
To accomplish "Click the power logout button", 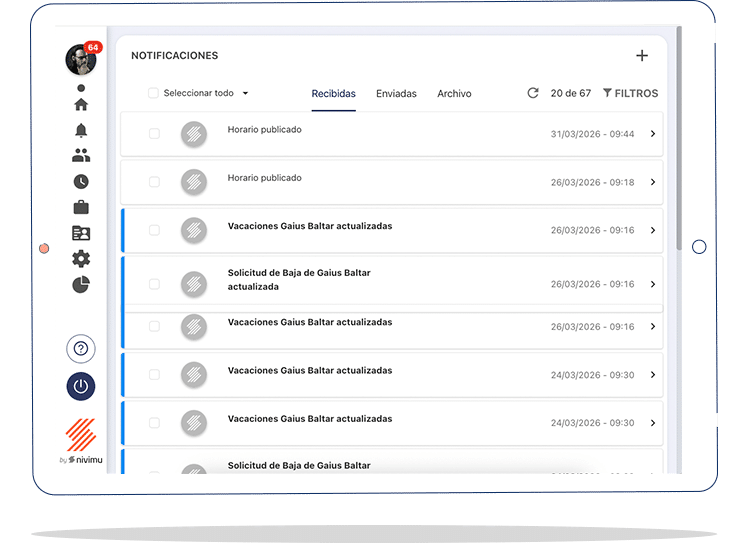I will pos(81,386).
